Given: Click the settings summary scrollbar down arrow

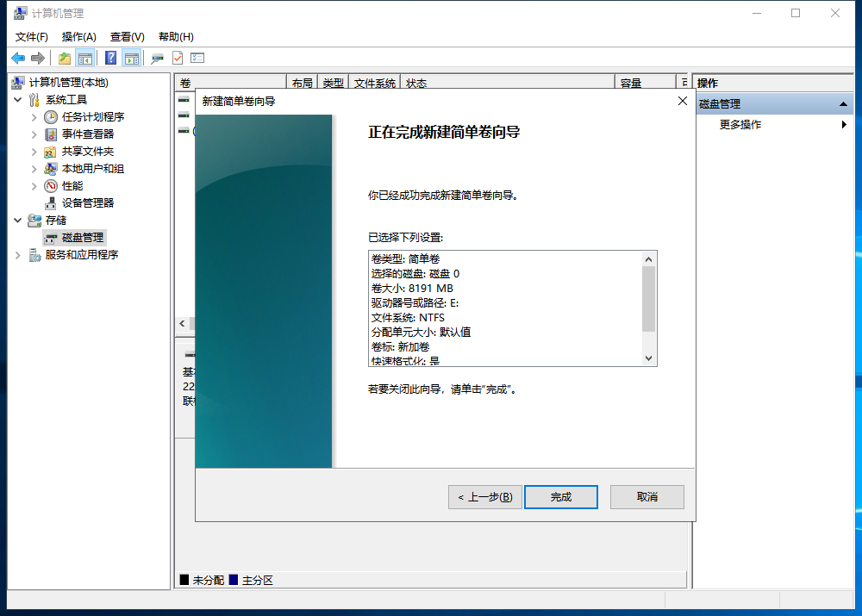Looking at the screenshot, I should tap(648, 360).
